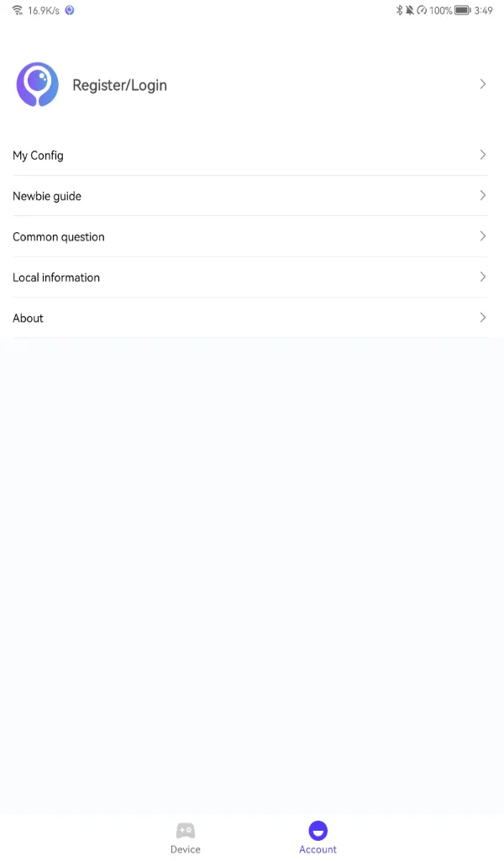Viewport: 504px width, 861px height.
Task: Expand Register/Login via its chevron
Action: tap(482, 84)
